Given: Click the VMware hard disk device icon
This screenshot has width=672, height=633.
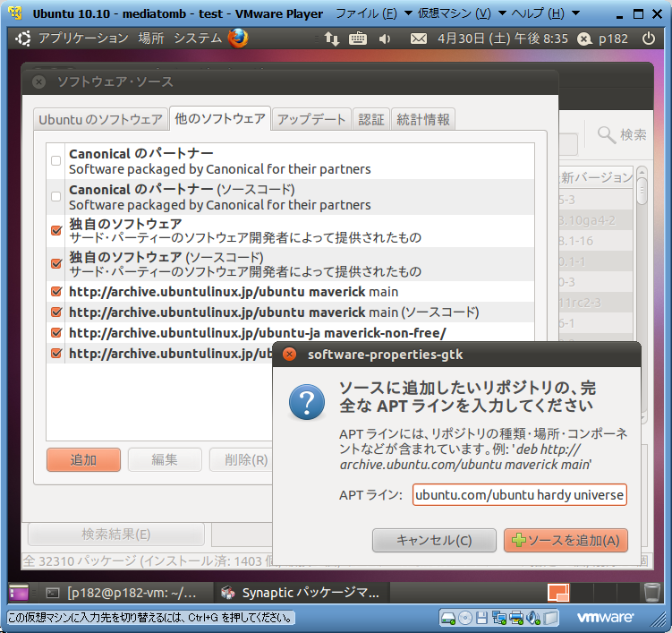Looking at the screenshot, I should 448,618.
